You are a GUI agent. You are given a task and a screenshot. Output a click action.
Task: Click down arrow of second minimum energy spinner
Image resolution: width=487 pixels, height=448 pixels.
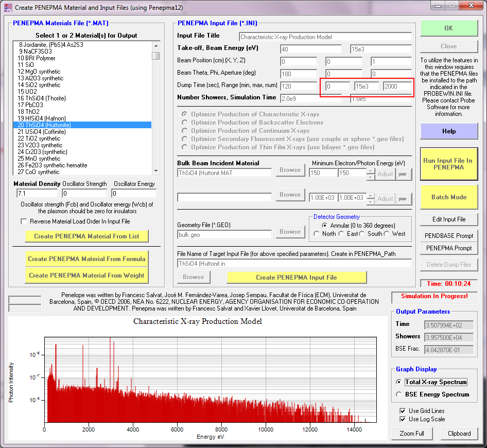[371, 201]
